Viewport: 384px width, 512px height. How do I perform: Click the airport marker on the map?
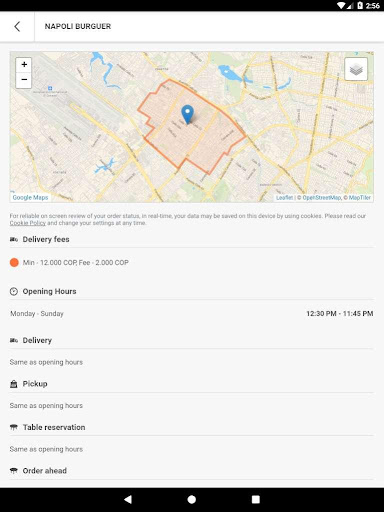(x=50, y=88)
